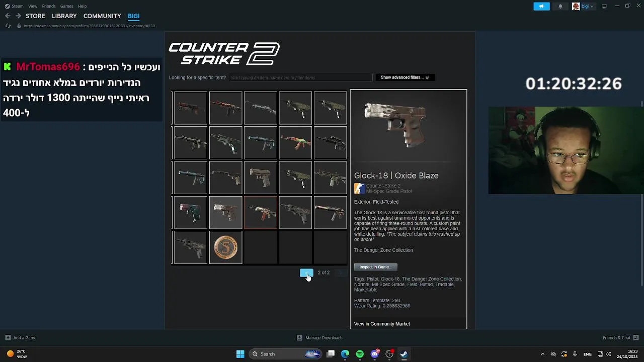644x362 pixels.
Task: Click the back navigation arrow
Action: 8,16
